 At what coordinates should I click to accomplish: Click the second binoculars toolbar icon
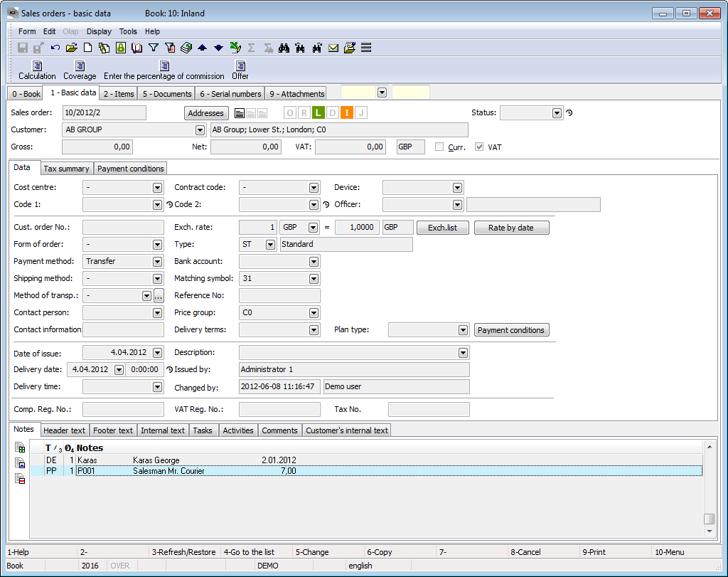(x=301, y=48)
